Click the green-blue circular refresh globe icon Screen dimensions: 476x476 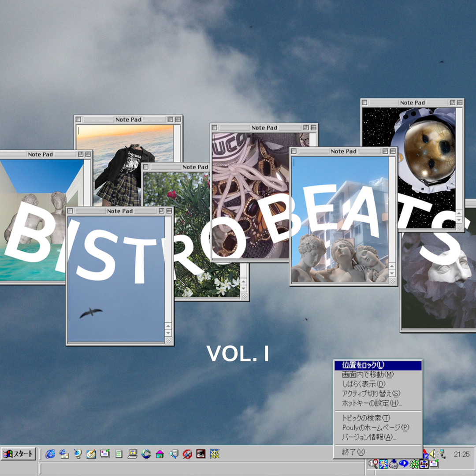[146, 454]
